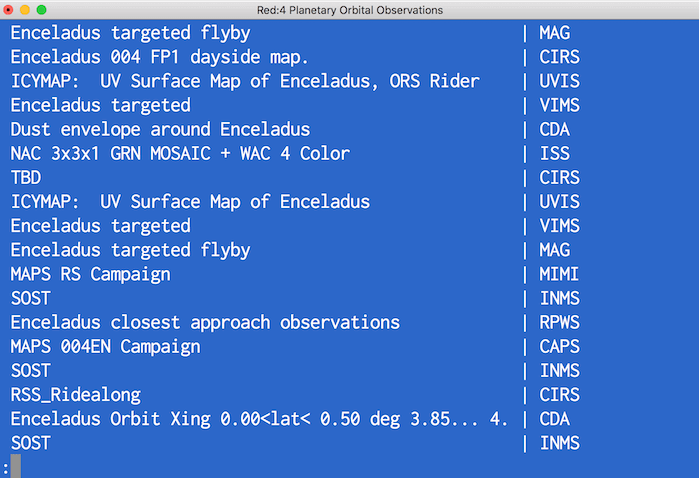Click the 'ISS' instrument label

point(554,154)
